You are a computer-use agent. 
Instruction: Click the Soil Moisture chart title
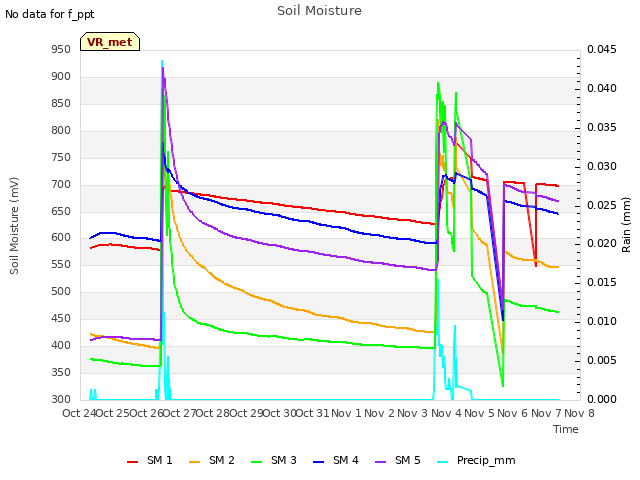pos(319,11)
